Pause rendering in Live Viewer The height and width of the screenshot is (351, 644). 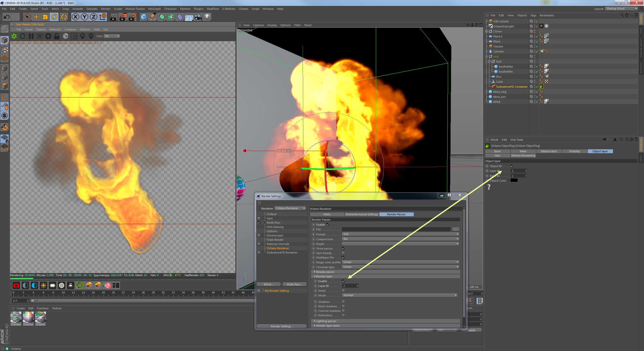(x=31, y=36)
